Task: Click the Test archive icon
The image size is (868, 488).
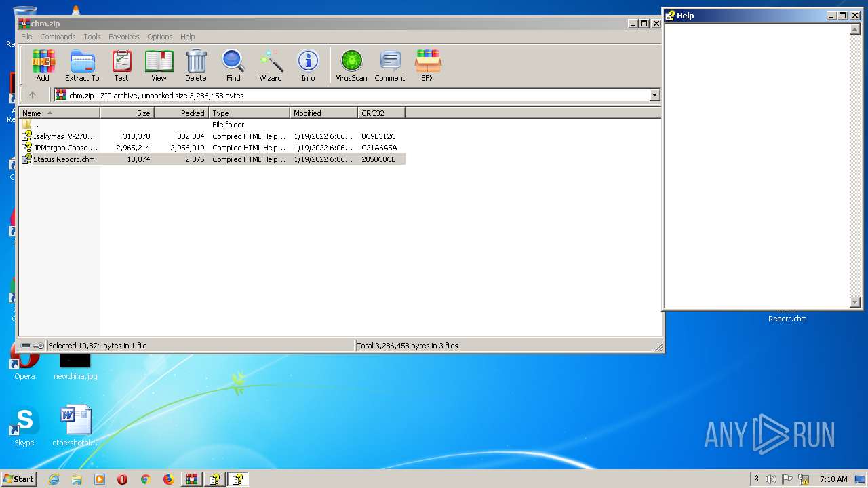Action: (x=121, y=66)
